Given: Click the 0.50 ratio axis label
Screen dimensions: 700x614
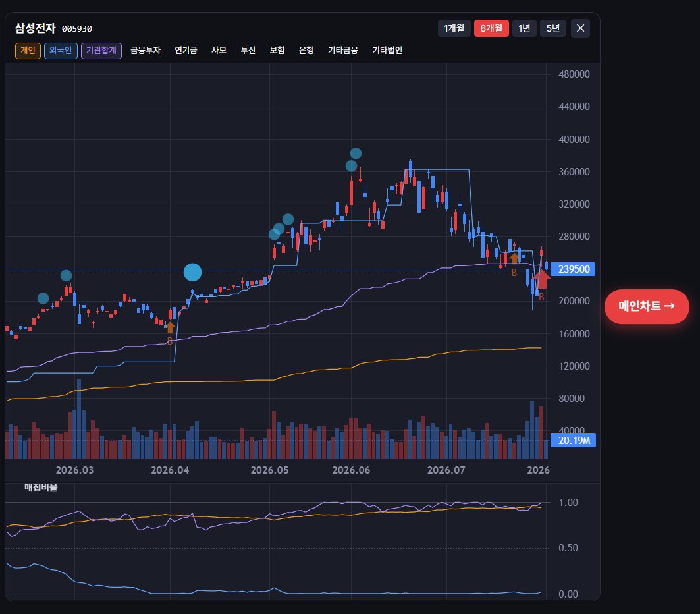Looking at the screenshot, I should [568, 548].
